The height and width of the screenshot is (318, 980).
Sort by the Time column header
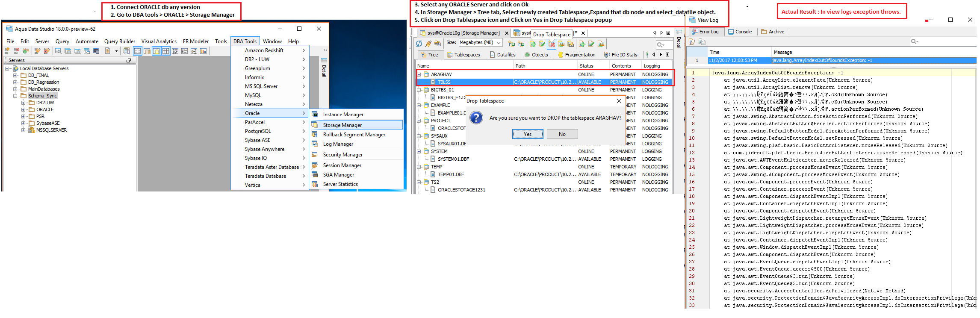pyautogui.click(x=740, y=52)
